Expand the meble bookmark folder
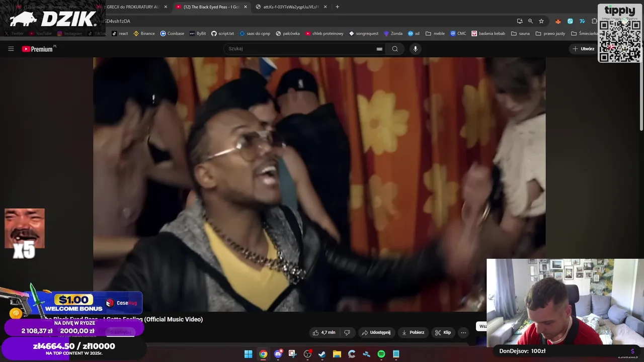The width and height of the screenshot is (644, 362). 435,34
